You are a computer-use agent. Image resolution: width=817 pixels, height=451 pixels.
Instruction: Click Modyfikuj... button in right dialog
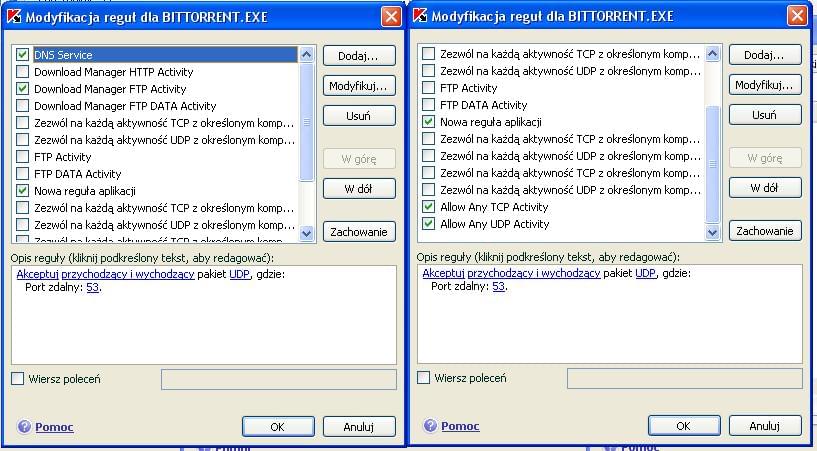tap(765, 85)
